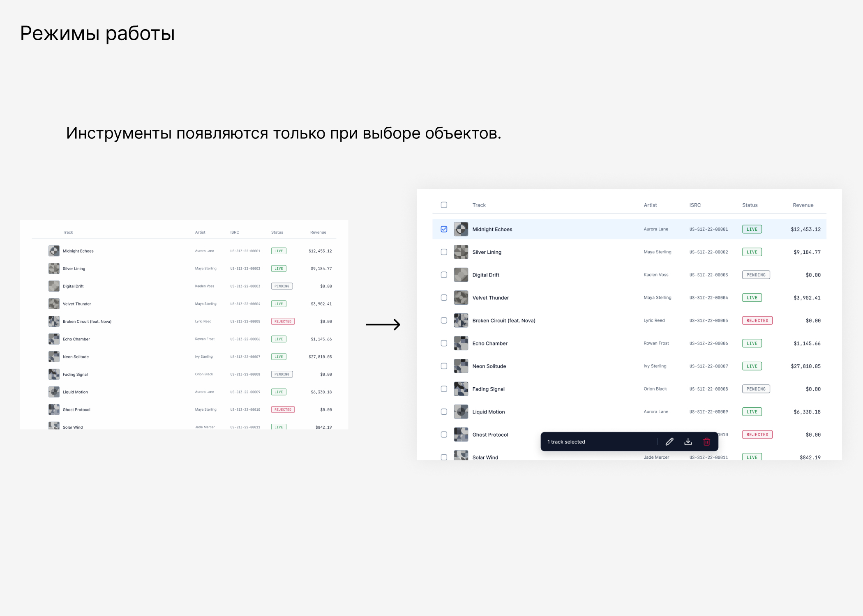Image resolution: width=863 pixels, height=616 pixels.
Task: Click the pencil edit icon in the toolbar
Action: click(669, 441)
